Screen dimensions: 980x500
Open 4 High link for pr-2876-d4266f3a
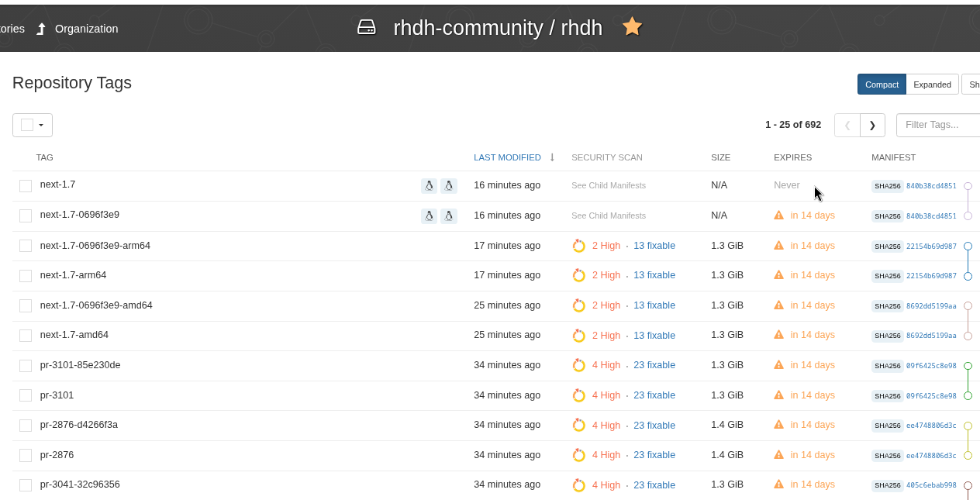(x=606, y=425)
